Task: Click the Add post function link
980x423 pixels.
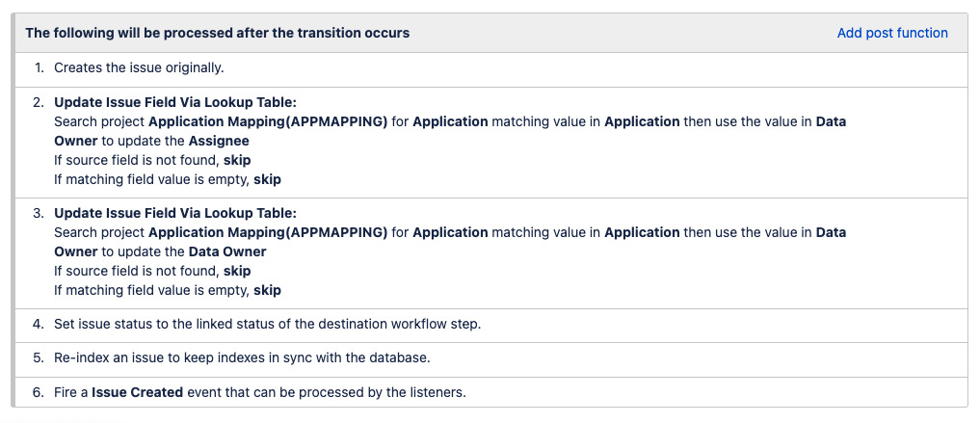Action: click(891, 33)
